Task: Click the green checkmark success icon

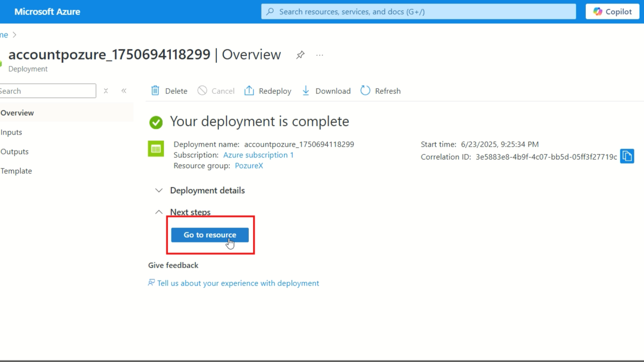Action: 156,122
